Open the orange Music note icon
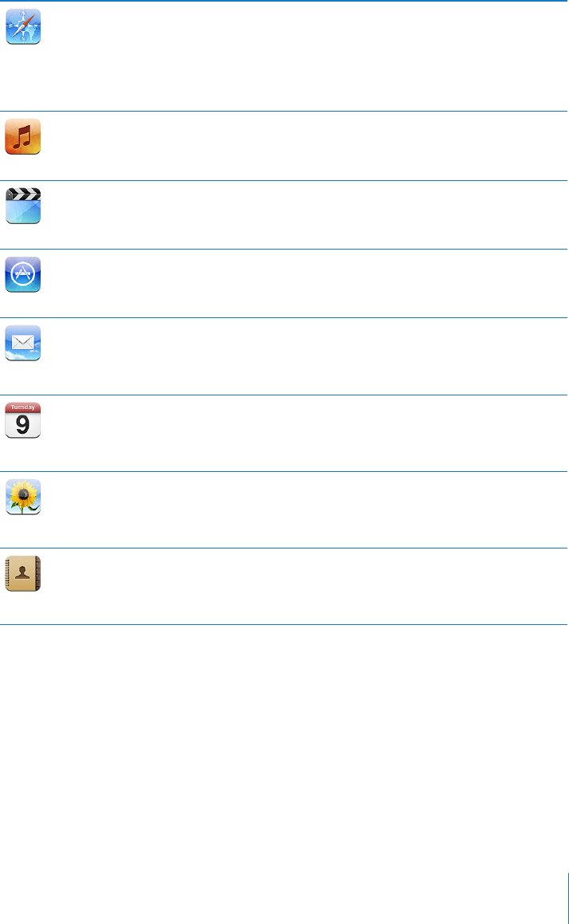Screen dimensions: 569x924 23,136
